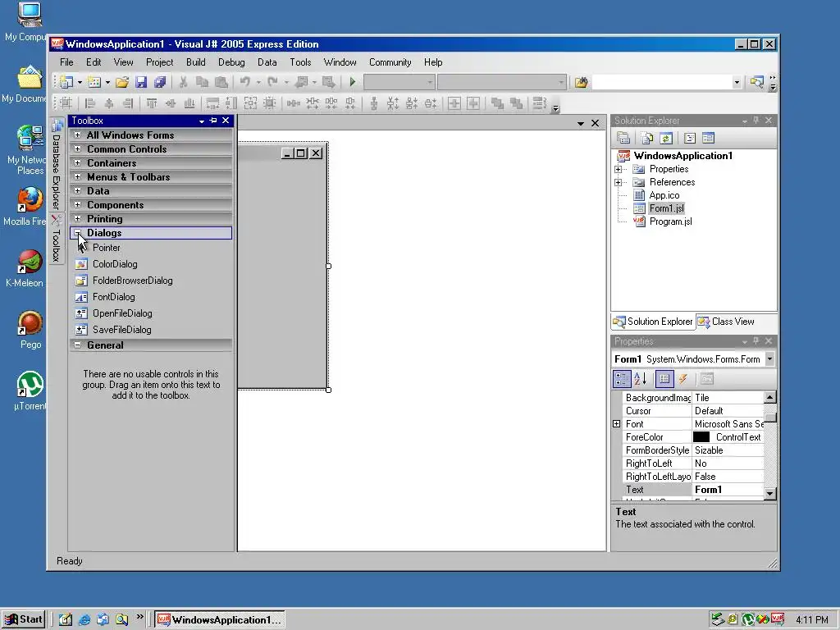Click the ForeColor black color swatch
840x630 pixels.
[x=701, y=437]
